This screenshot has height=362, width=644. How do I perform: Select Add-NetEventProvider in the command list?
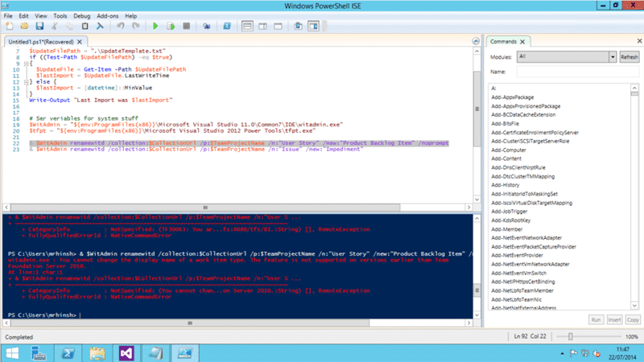tap(517, 255)
